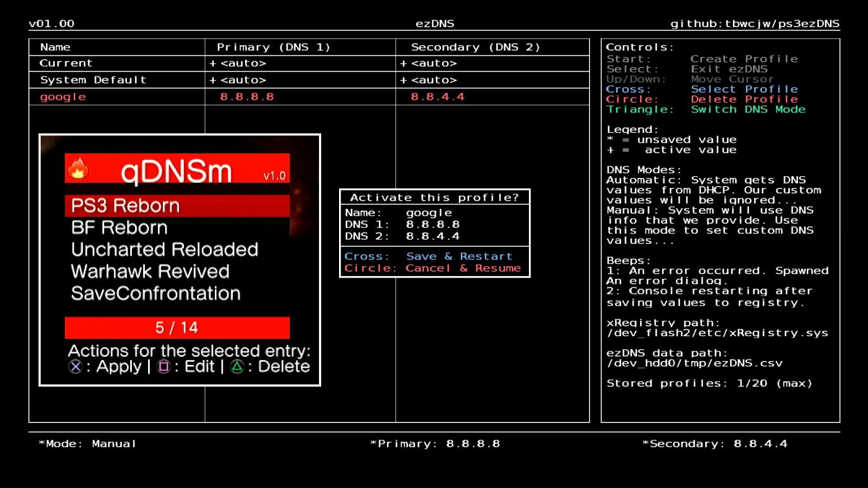The image size is (868, 488).
Task: Select the SaveConfrontation entry
Action: [x=156, y=293]
